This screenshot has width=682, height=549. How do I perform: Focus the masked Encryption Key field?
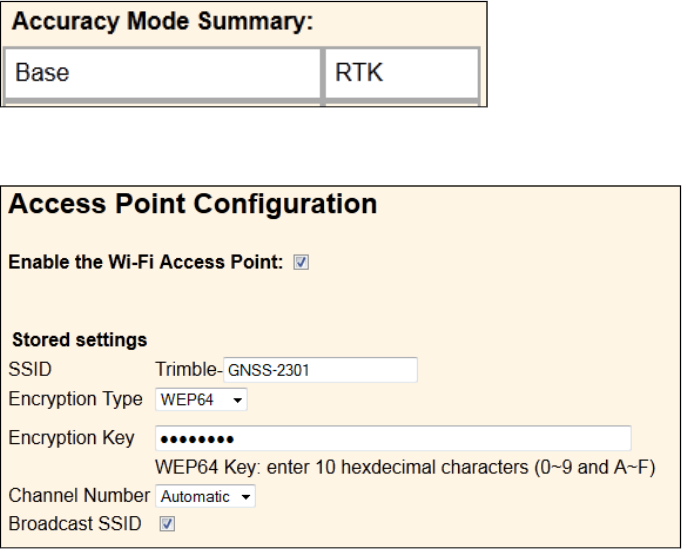click(x=392, y=439)
